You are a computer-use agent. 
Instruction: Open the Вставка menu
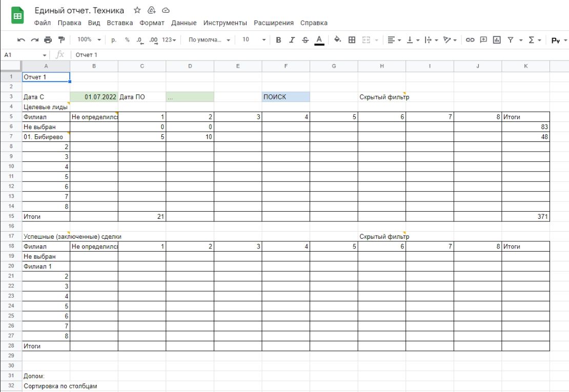119,23
